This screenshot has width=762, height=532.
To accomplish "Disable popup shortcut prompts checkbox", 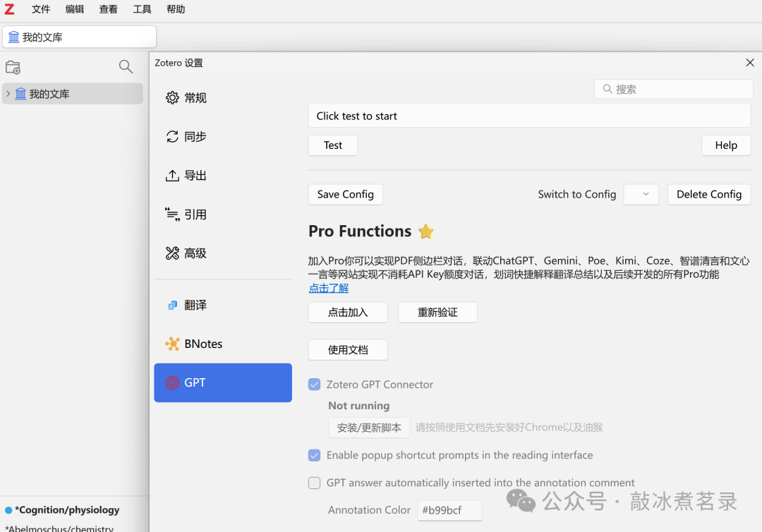I will coord(315,455).
